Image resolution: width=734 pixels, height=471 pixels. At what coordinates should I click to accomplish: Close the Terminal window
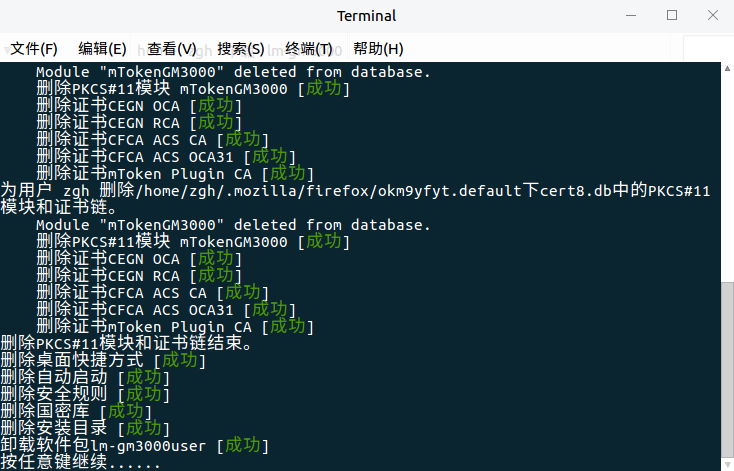[x=712, y=15]
